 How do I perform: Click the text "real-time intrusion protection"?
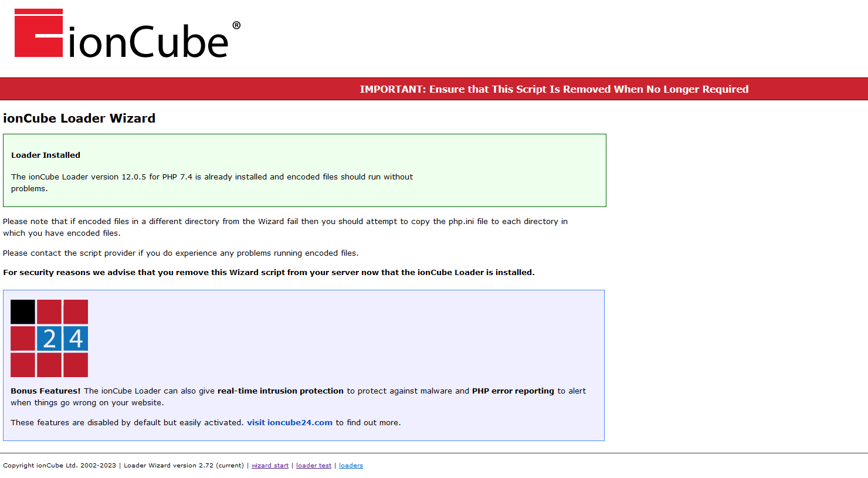(x=280, y=391)
